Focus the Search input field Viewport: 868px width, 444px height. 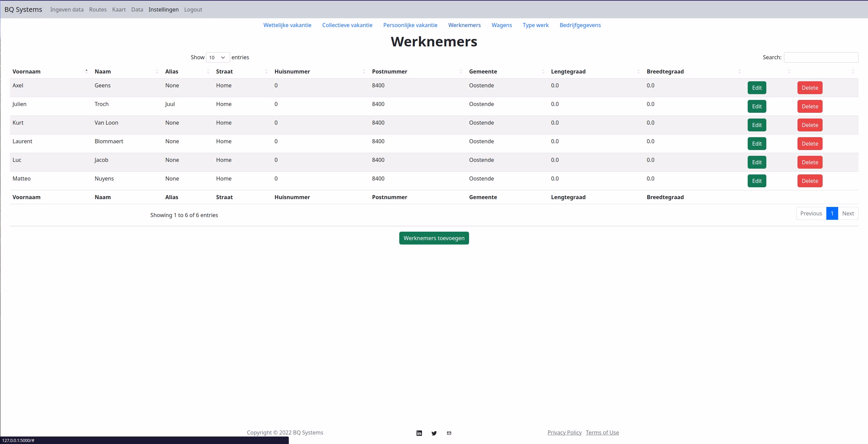pyautogui.click(x=821, y=58)
